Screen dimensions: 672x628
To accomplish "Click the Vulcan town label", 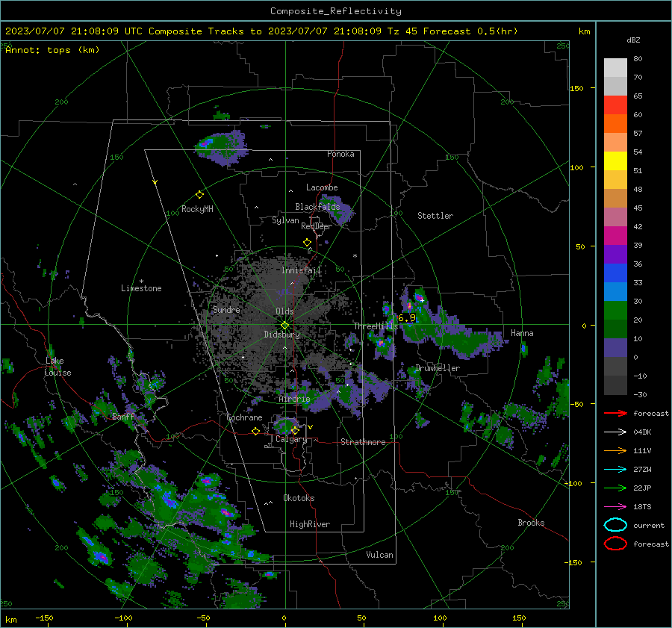I will tap(379, 555).
